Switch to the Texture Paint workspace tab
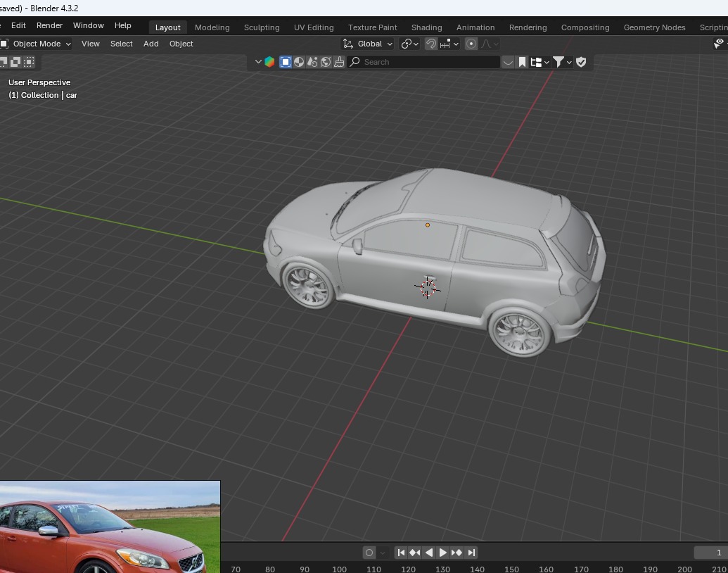This screenshot has width=728, height=573. click(372, 27)
